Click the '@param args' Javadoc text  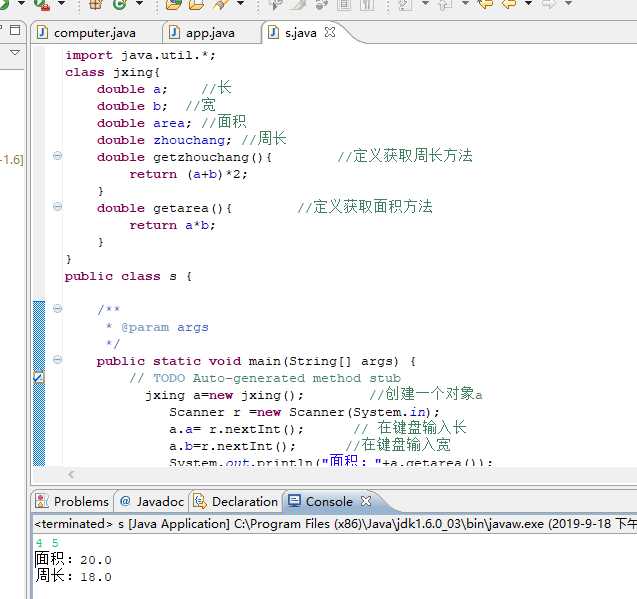click(x=165, y=327)
